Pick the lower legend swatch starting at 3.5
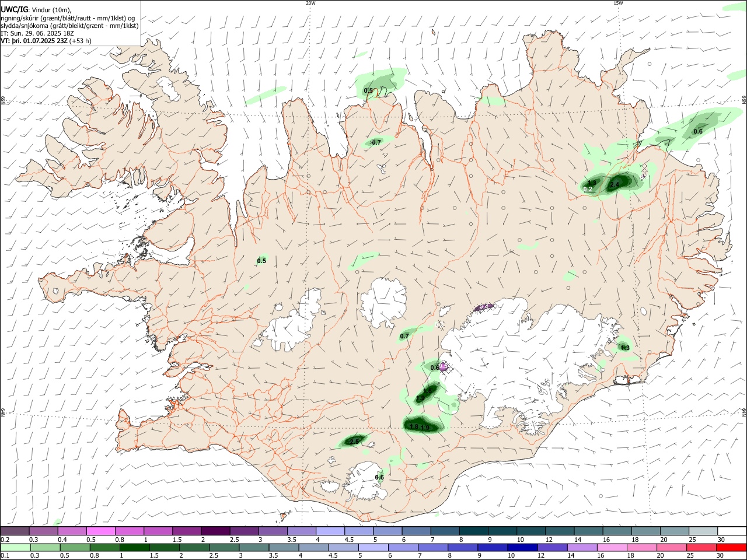The image size is (747, 560). [284, 548]
